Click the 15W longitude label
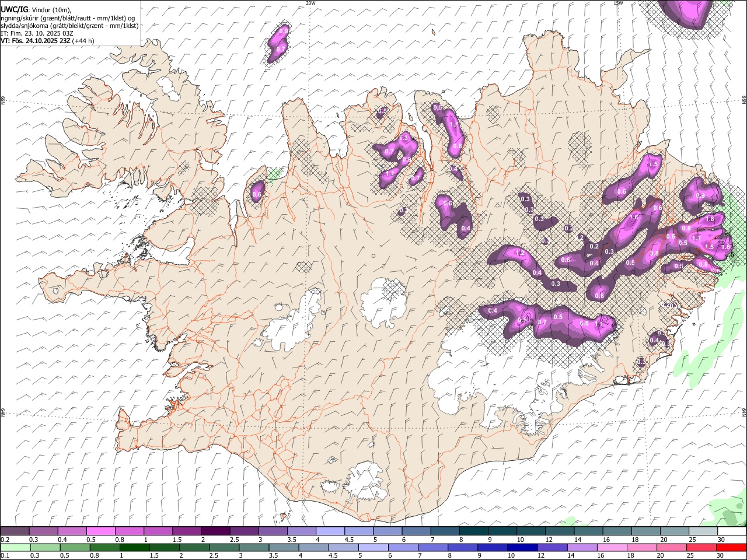 [x=618, y=3]
